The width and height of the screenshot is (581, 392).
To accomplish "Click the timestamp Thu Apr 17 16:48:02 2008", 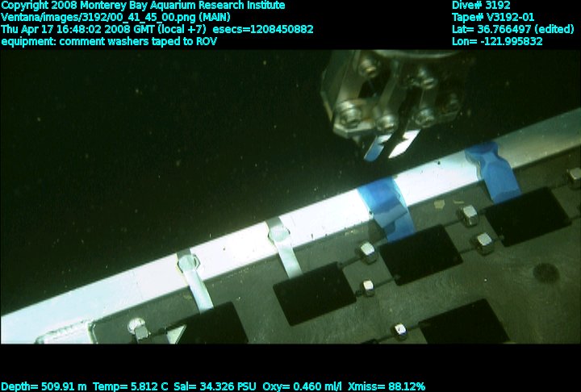I will click(70, 29).
